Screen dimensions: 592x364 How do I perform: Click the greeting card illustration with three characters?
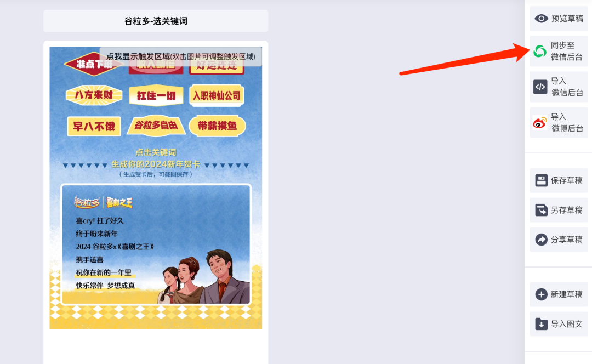point(156,244)
